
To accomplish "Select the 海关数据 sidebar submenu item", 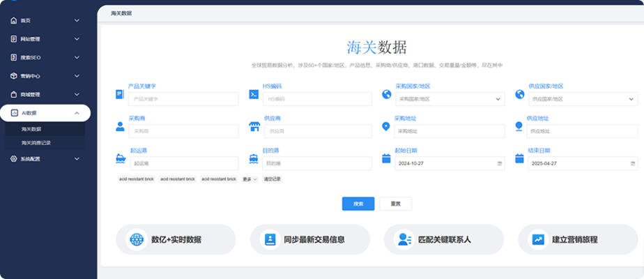I will [x=31, y=130].
